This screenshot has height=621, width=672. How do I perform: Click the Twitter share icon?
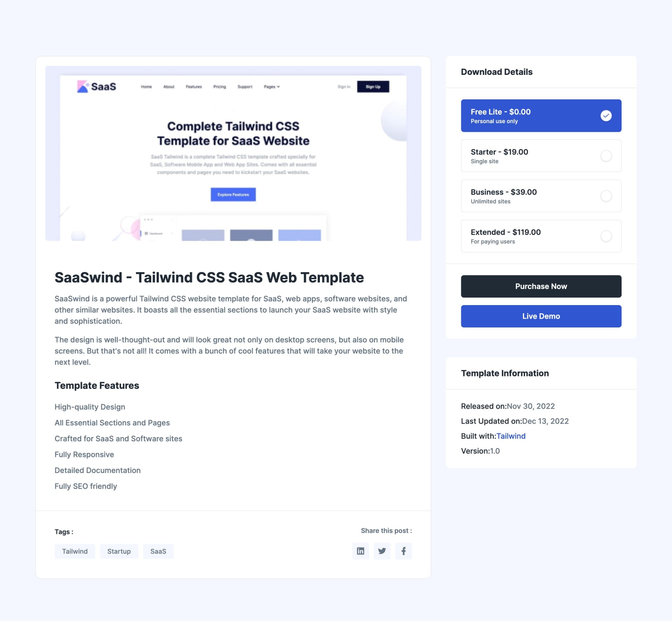pos(381,551)
